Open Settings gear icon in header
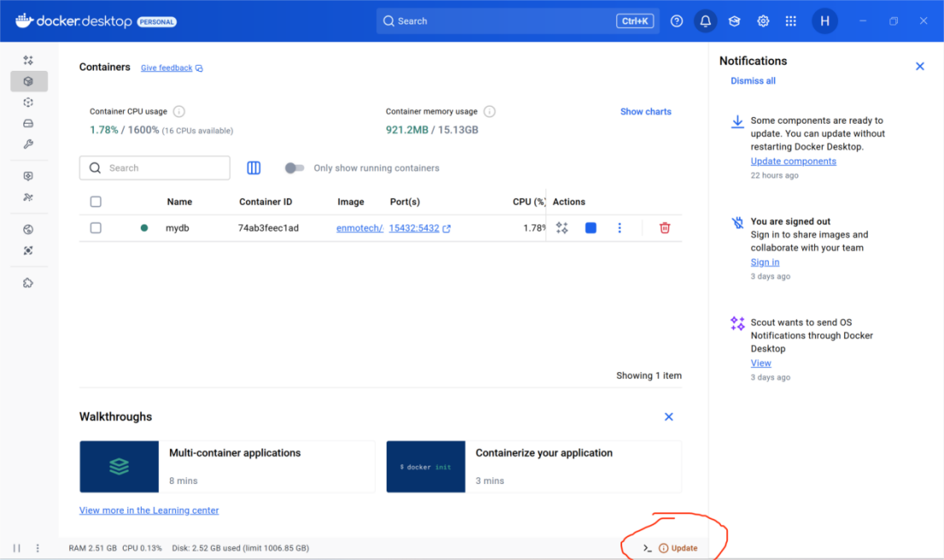Screen dimensions: 944x560 tap(763, 21)
